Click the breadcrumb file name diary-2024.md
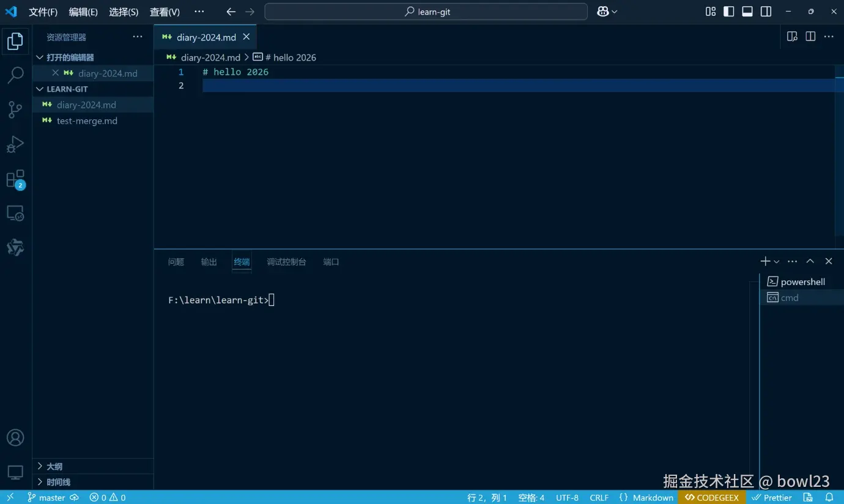The image size is (844, 504). 210,57
